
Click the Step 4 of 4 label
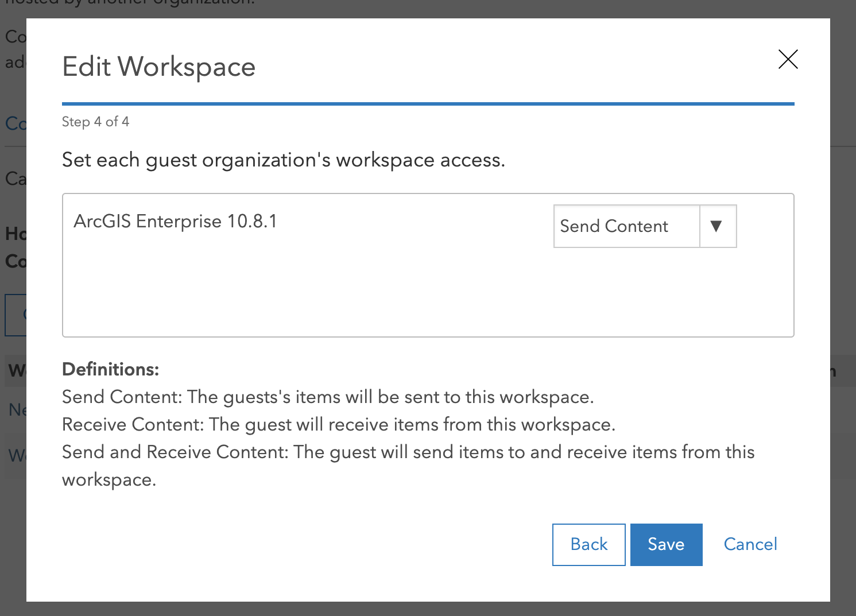[x=95, y=122]
